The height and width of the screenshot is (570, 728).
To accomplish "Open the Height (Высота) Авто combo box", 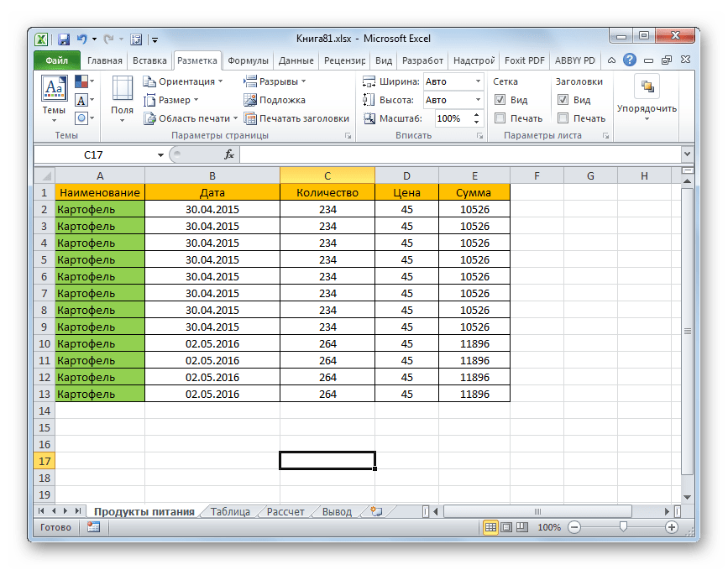I will click(478, 100).
